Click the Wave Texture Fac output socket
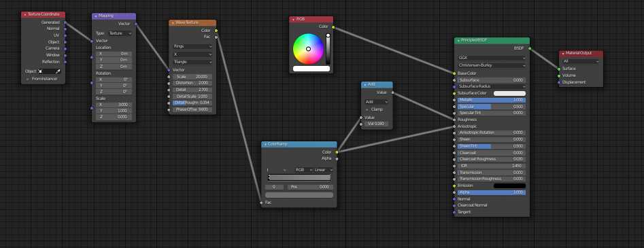This screenshot has height=248, width=644. (216, 37)
